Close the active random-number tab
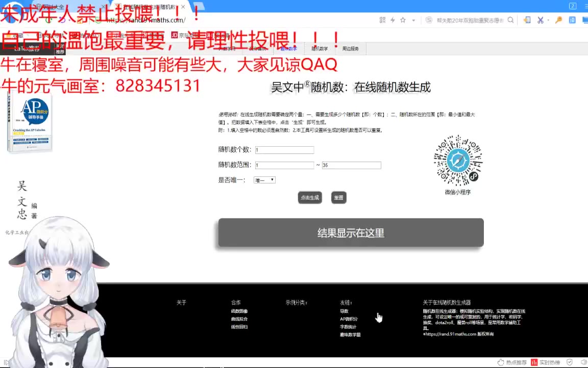This screenshot has width=588, height=368. (183, 7)
